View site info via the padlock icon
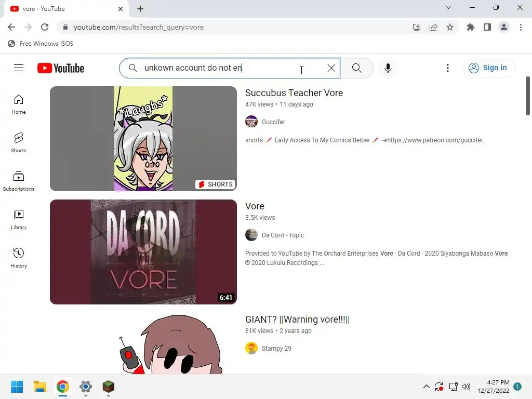532x399 pixels. [x=65, y=27]
